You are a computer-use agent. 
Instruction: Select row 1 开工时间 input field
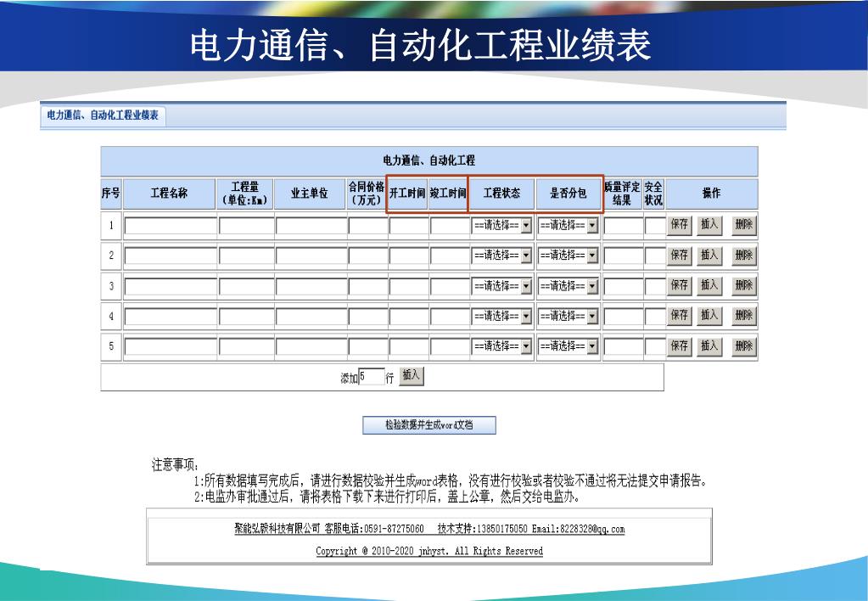click(x=409, y=226)
